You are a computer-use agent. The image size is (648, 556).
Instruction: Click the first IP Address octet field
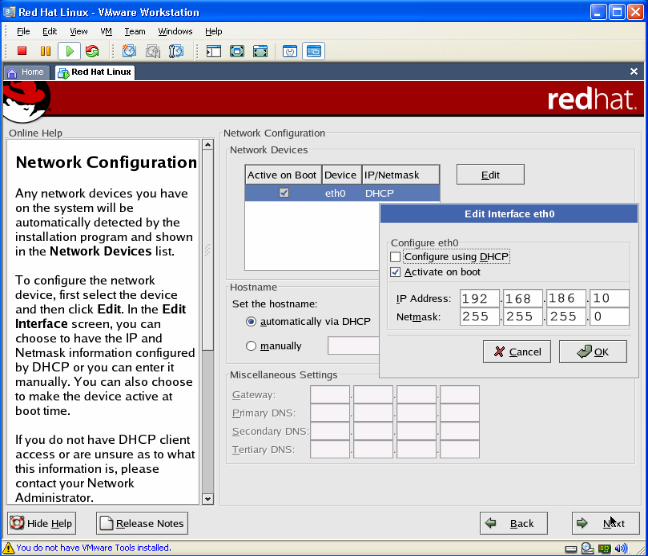pyautogui.click(x=477, y=298)
